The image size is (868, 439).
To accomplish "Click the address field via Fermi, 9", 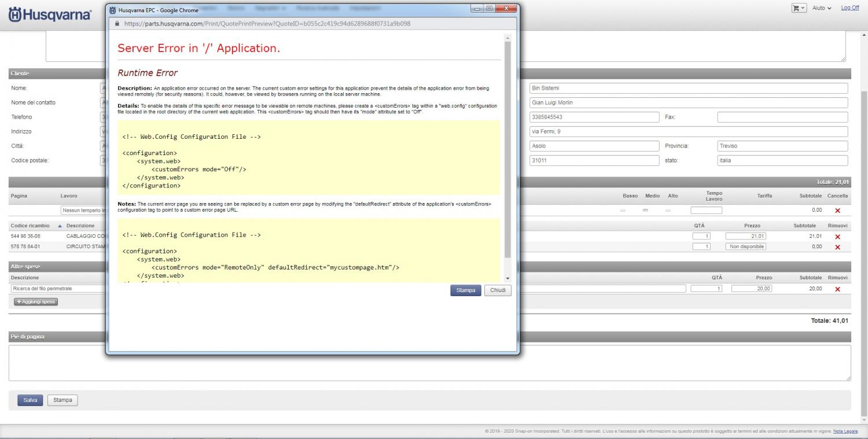I will tap(689, 131).
